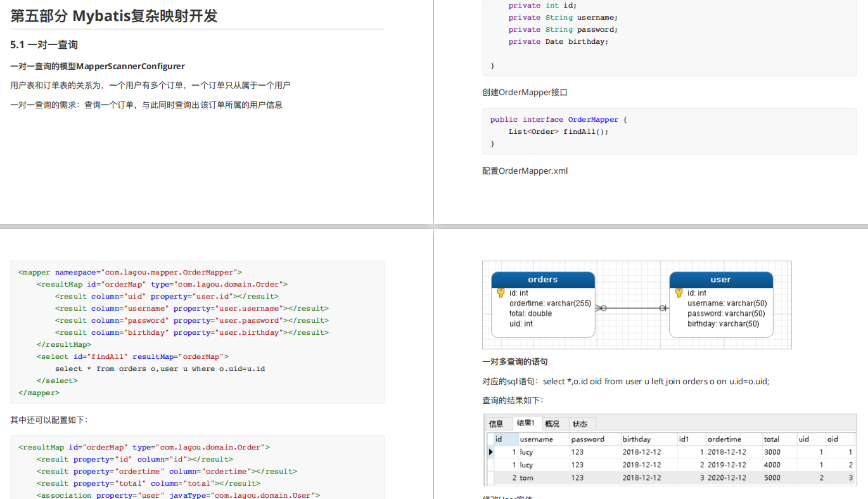Click the line starting 对应的sql语句
Screen dimensions: 868x499
point(625,382)
